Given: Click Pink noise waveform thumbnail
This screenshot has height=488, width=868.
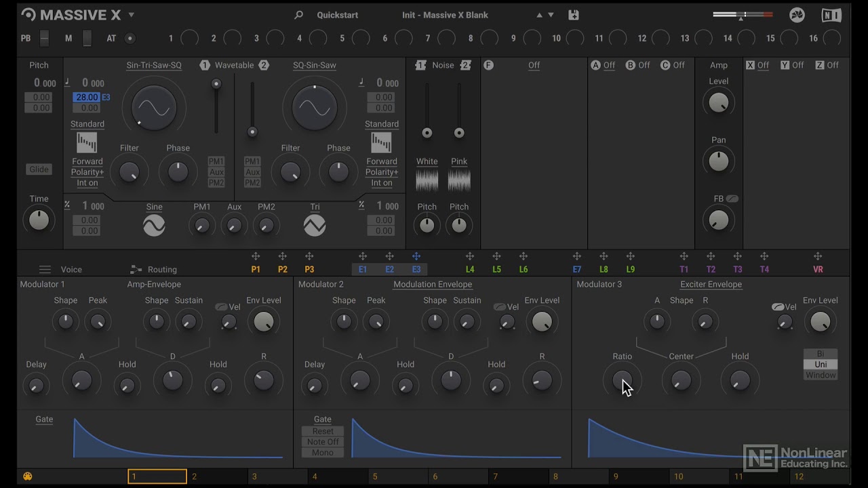Looking at the screenshot, I should click(x=459, y=180).
